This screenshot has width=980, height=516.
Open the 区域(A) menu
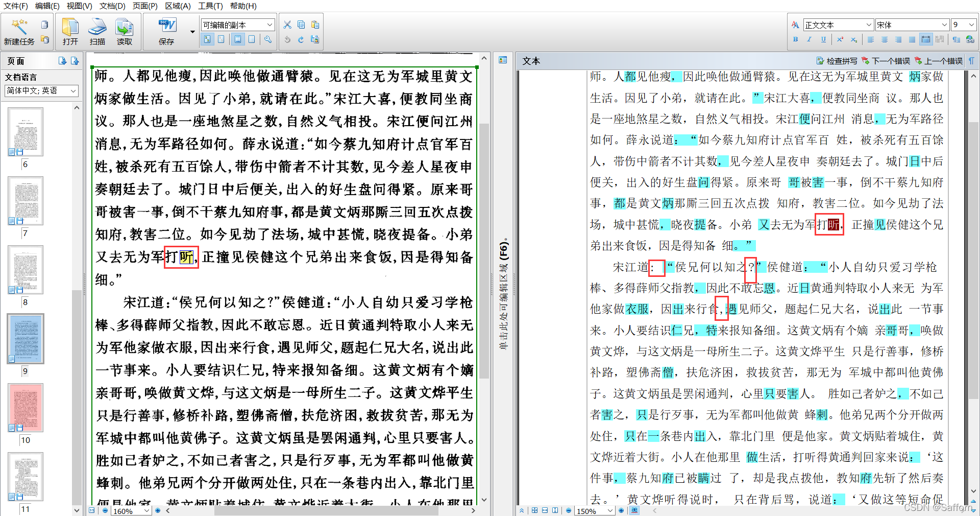click(x=178, y=6)
